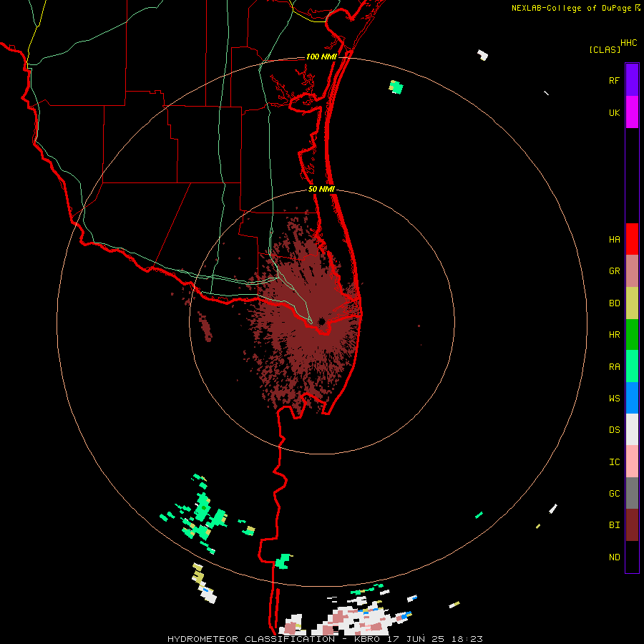Click the radar site center dot
Screen dimensions: 644x644
[x=322, y=321]
